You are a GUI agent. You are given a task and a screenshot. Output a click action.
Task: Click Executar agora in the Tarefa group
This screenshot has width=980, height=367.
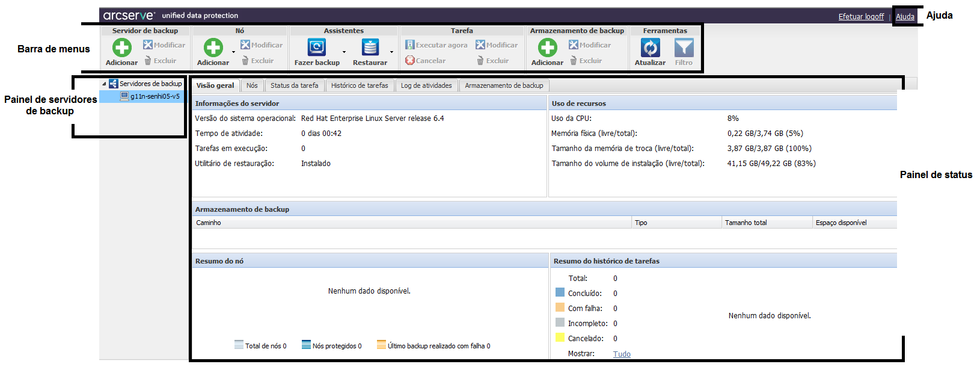point(436,45)
